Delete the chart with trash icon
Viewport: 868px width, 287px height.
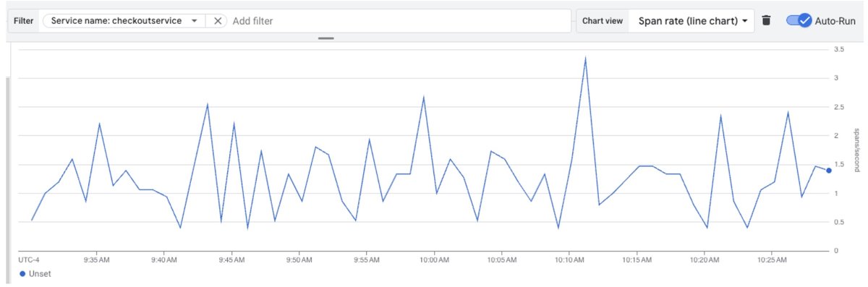(x=767, y=21)
